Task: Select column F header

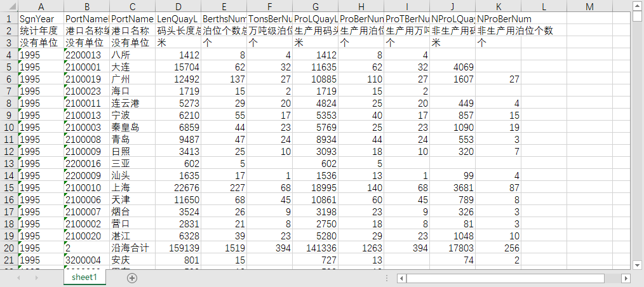Action: coord(270,6)
